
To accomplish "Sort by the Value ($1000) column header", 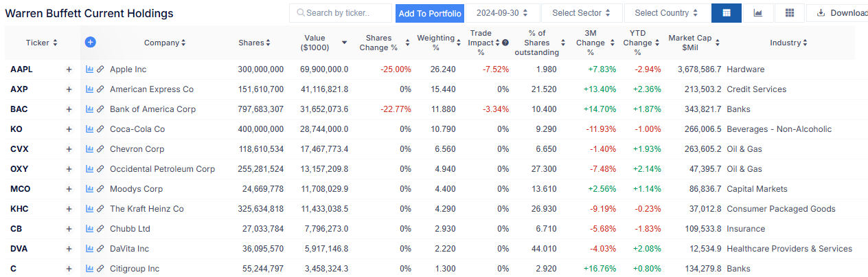I will click(318, 43).
